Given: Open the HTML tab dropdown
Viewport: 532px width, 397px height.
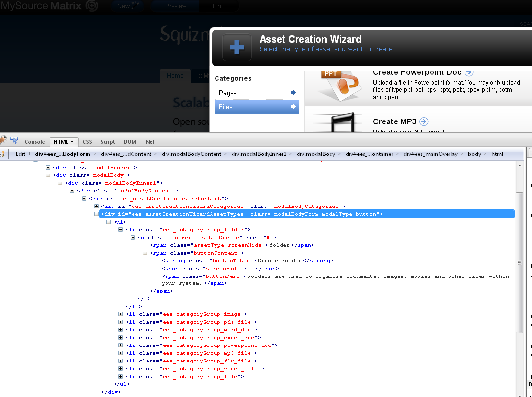Looking at the screenshot, I should coord(72,142).
